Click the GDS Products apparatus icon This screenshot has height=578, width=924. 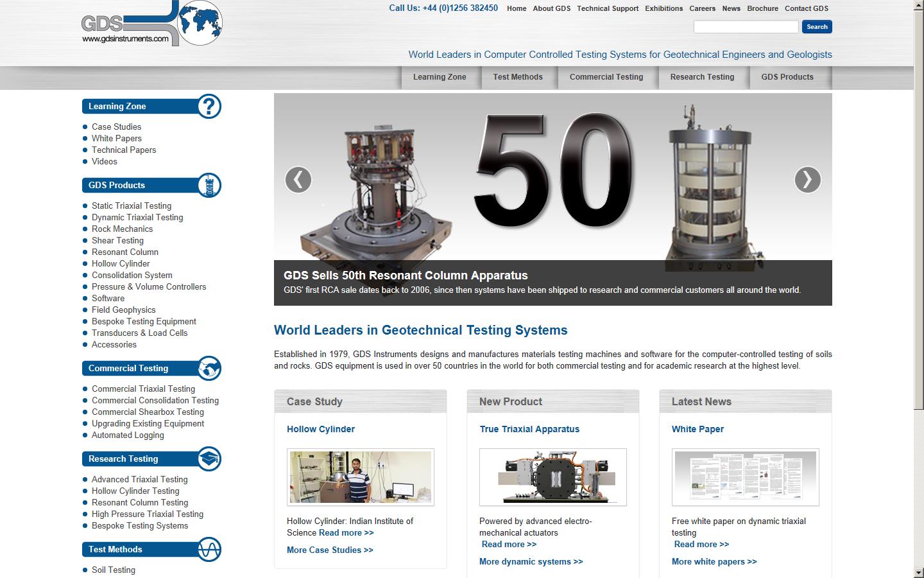tap(209, 186)
